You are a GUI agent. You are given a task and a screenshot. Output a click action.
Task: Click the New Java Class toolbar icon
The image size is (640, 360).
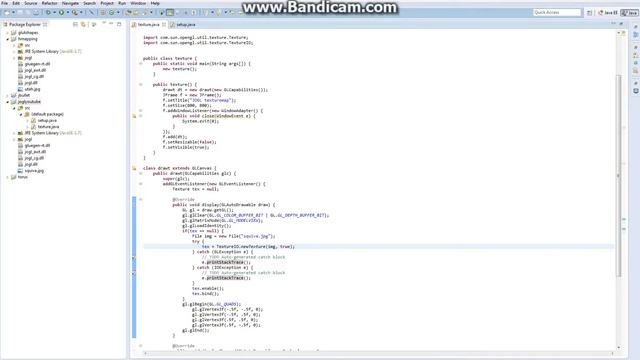click(x=111, y=13)
